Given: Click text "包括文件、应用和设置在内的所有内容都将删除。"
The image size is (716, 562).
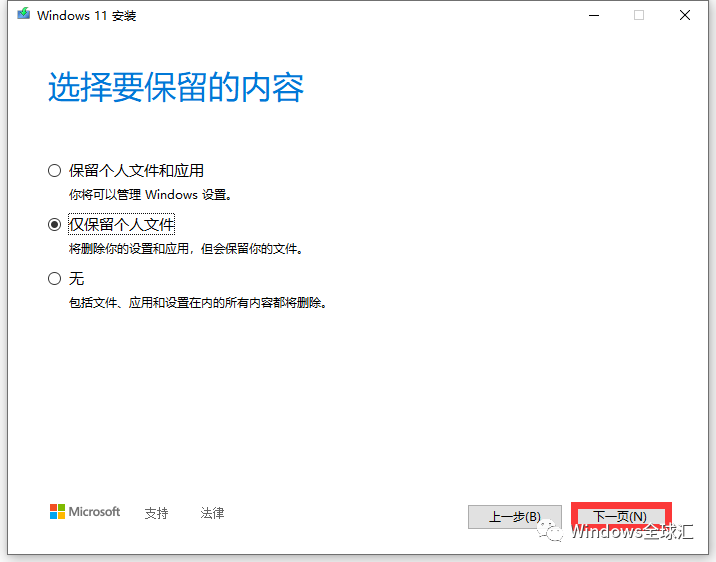Looking at the screenshot, I should tap(199, 303).
